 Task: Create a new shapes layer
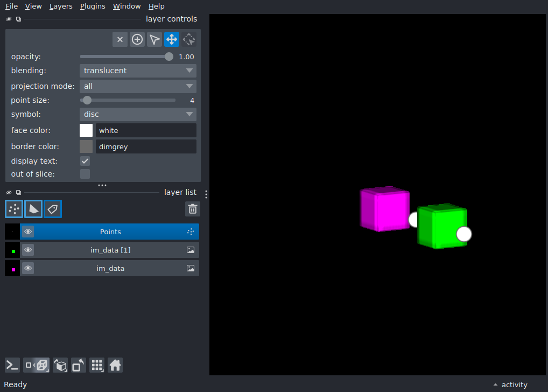(x=33, y=209)
